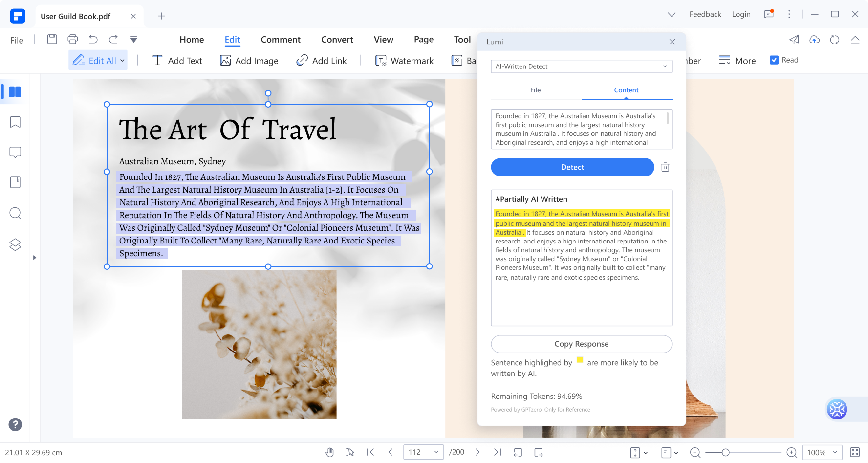Select the Hand tool in status bar
The image size is (868, 463).
[330, 452]
